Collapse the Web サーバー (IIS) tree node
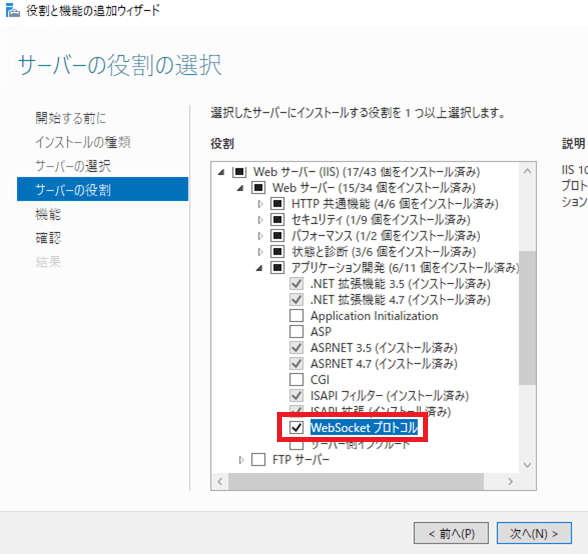 tap(221, 172)
